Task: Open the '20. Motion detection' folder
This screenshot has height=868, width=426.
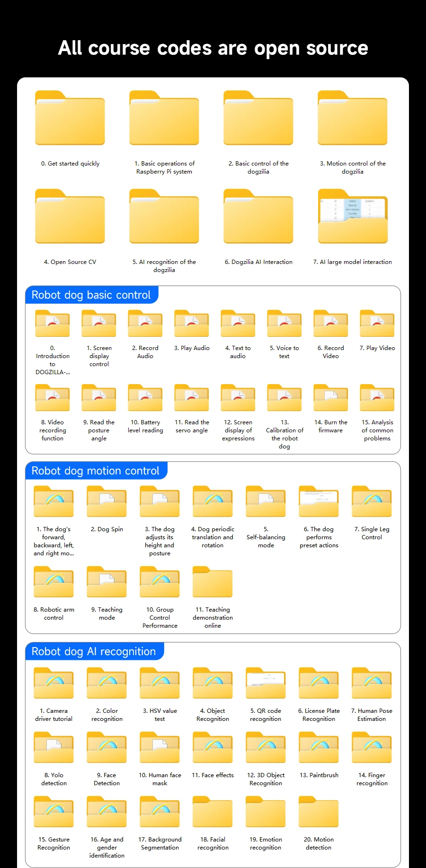Action: (319, 812)
